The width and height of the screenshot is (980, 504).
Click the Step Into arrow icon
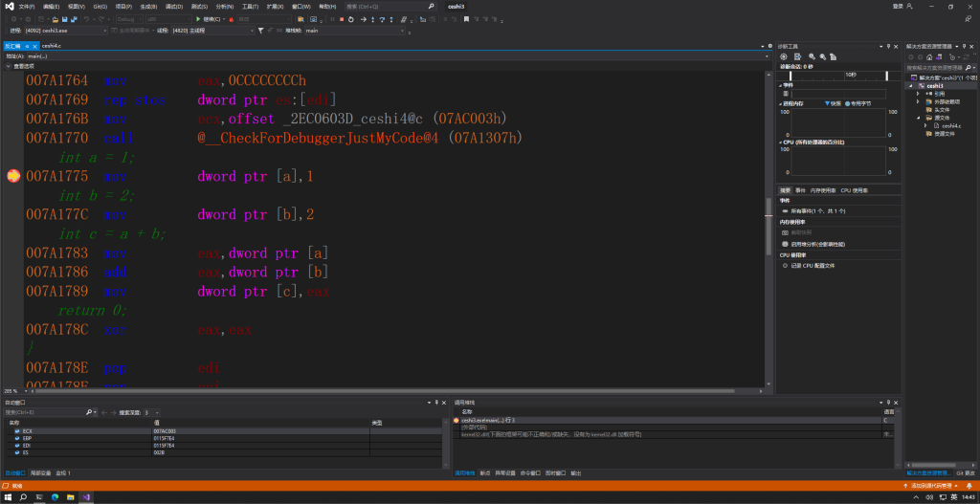click(x=374, y=18)
